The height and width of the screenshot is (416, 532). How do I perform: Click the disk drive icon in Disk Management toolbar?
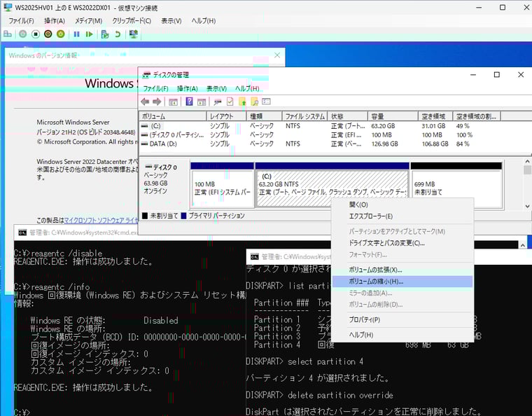218,102
